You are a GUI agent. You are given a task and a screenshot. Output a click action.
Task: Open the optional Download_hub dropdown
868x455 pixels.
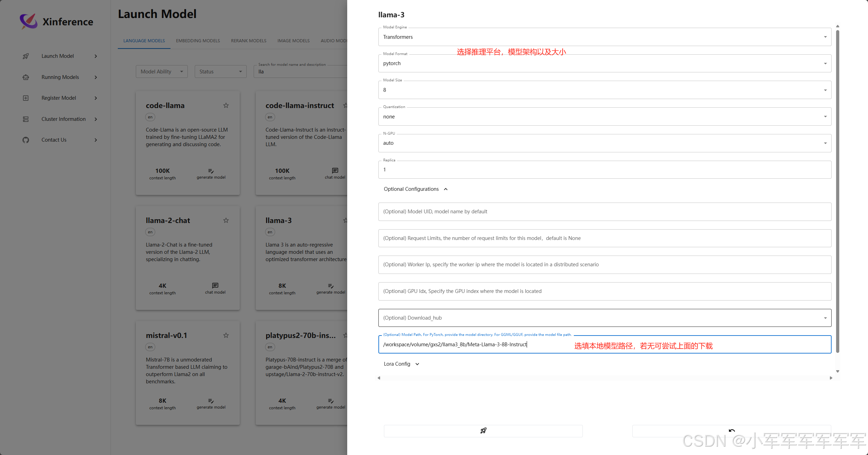click(605, 318)
